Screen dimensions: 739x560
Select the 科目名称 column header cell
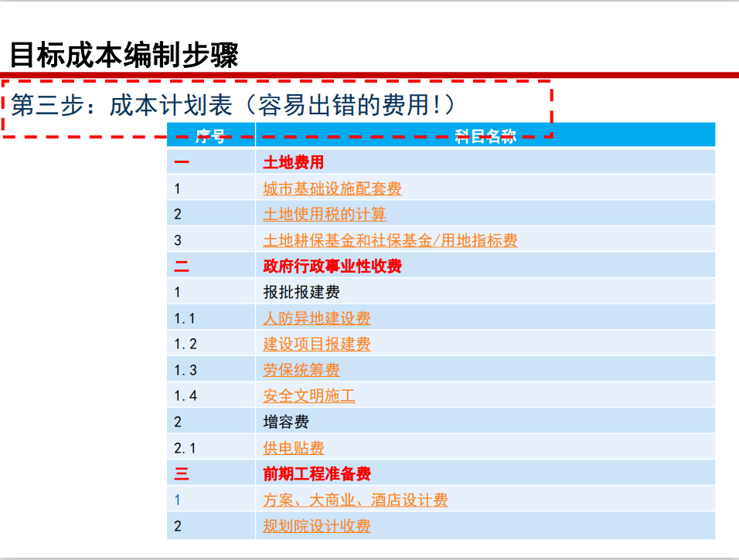[x=485, y=137]
